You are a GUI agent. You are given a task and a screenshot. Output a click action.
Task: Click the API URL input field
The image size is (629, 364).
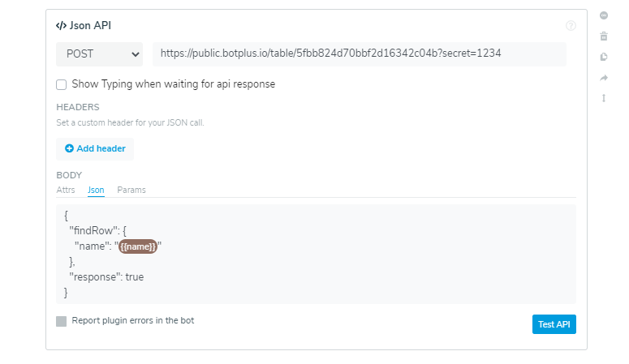tap(360, 54)
